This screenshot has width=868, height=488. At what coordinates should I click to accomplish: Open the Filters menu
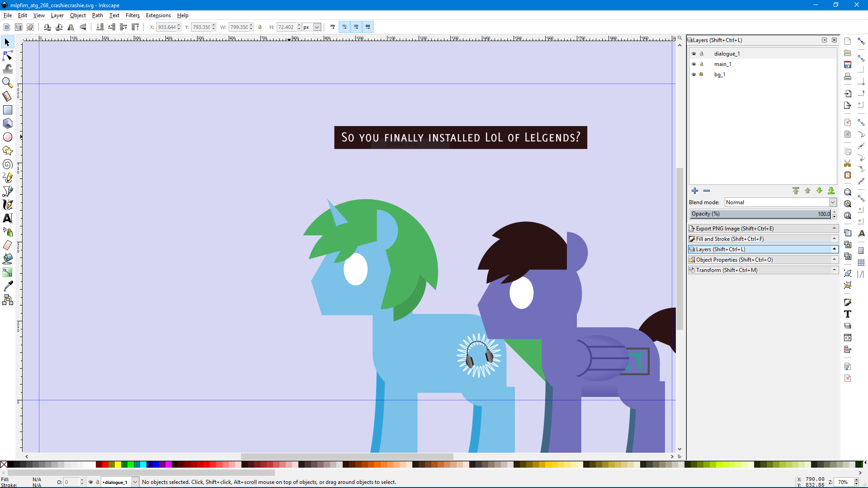(x=132, y=15)
